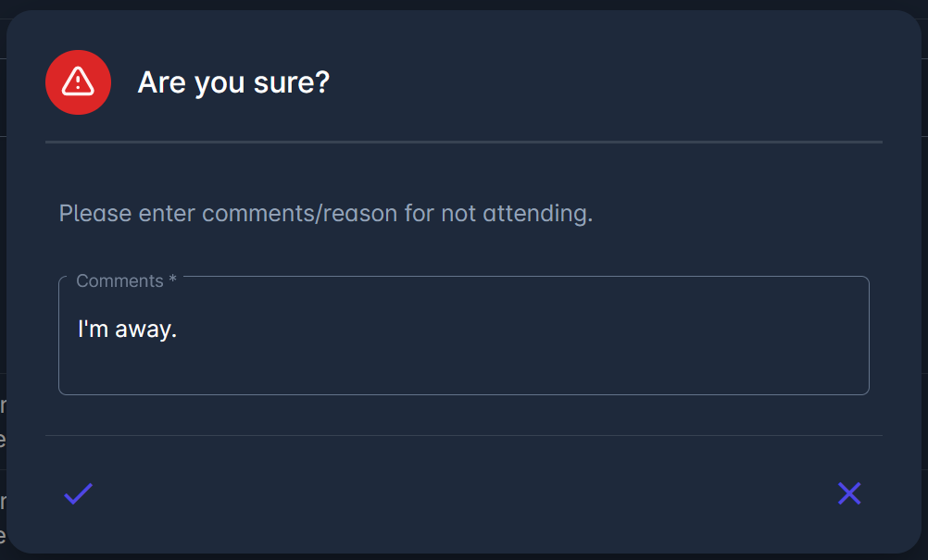Cancel the not-attending confirmation

click(x=848, y=493)
